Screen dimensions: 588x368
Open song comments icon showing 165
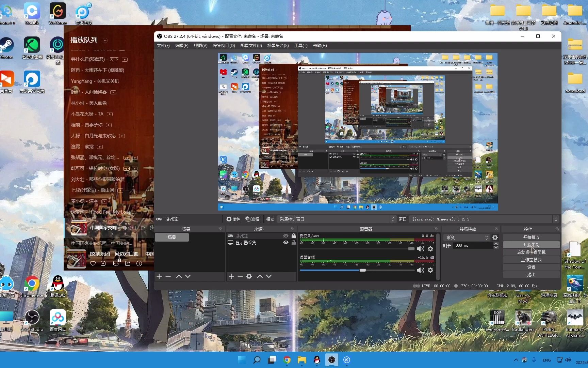tap(116, 263)
